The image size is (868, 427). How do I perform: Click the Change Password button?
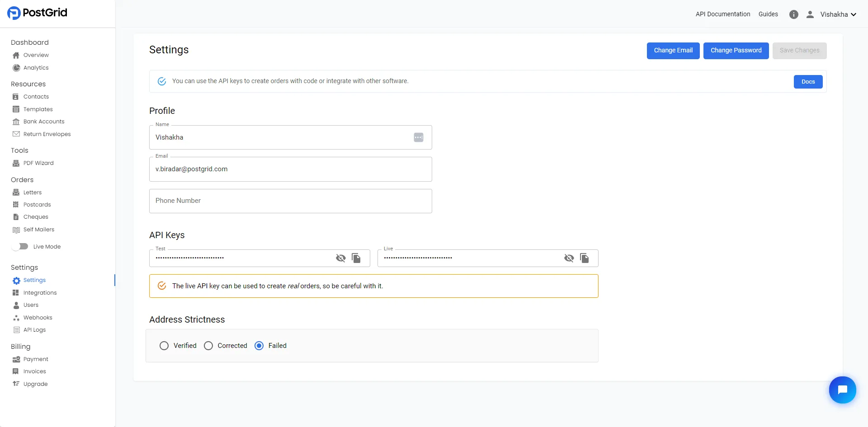pyautogui.click(x=736, y=50)
